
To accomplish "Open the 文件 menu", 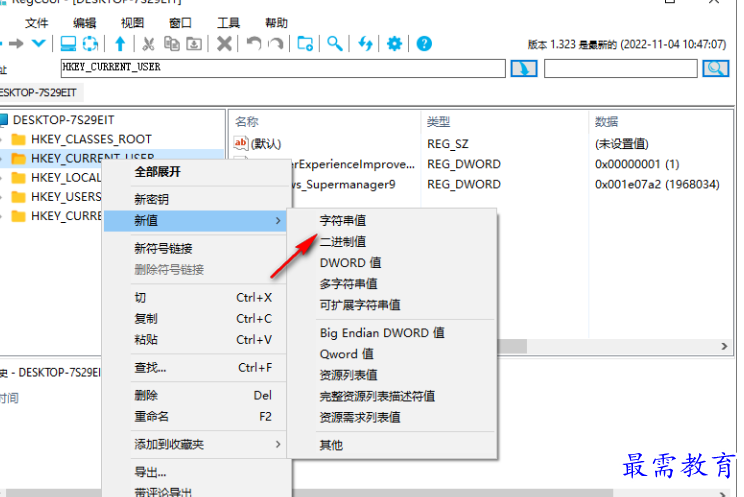I will (x=37, y=23).
